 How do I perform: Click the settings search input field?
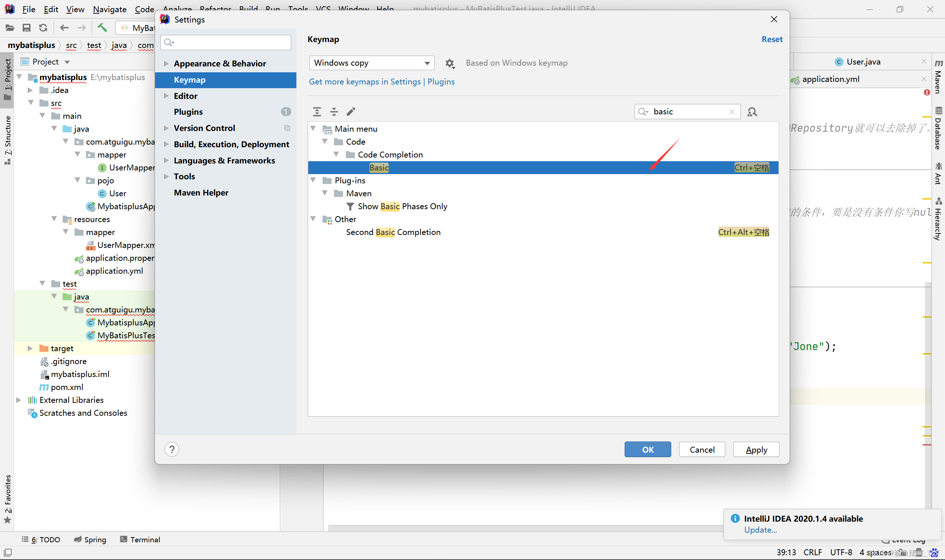click(x=226, y=42)
